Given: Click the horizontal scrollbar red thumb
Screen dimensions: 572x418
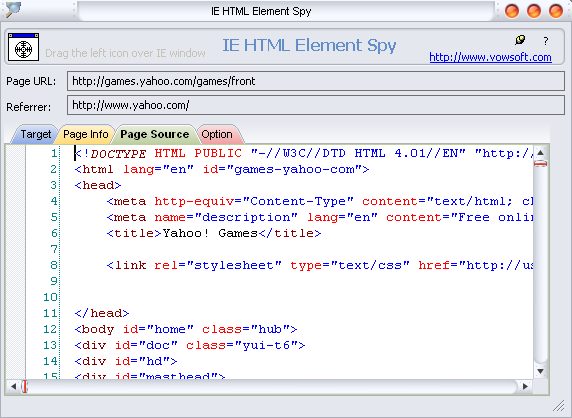Looking at the screenshot, I should point(24,386).
